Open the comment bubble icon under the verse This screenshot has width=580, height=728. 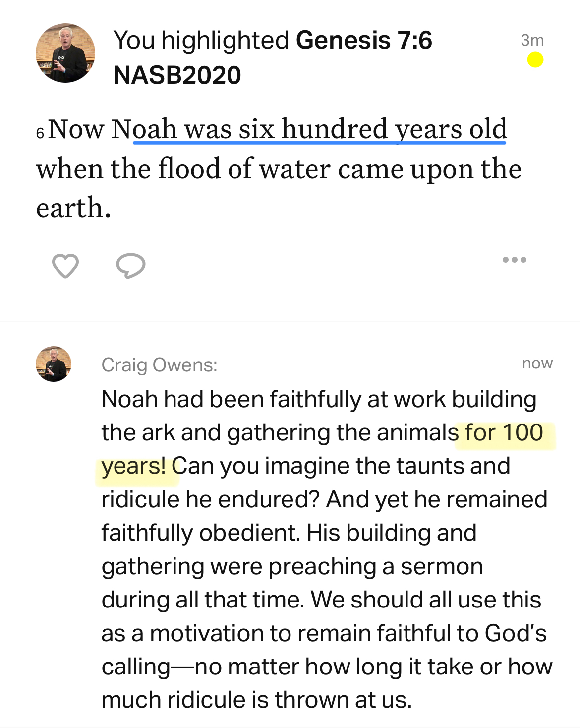[x=130, y=266]
